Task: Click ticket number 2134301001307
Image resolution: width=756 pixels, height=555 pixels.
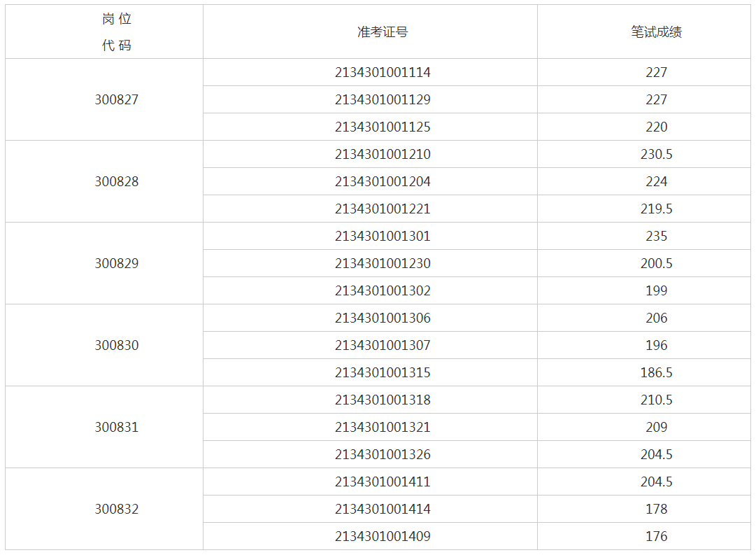Action: click(383, 345)
